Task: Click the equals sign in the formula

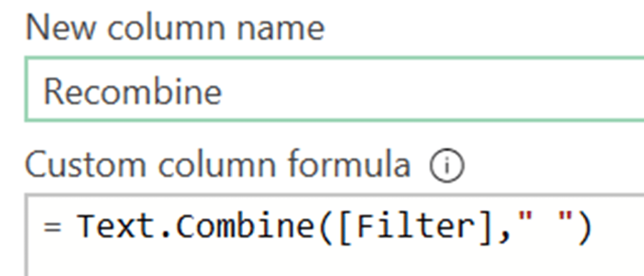Action: coord(53,227)
